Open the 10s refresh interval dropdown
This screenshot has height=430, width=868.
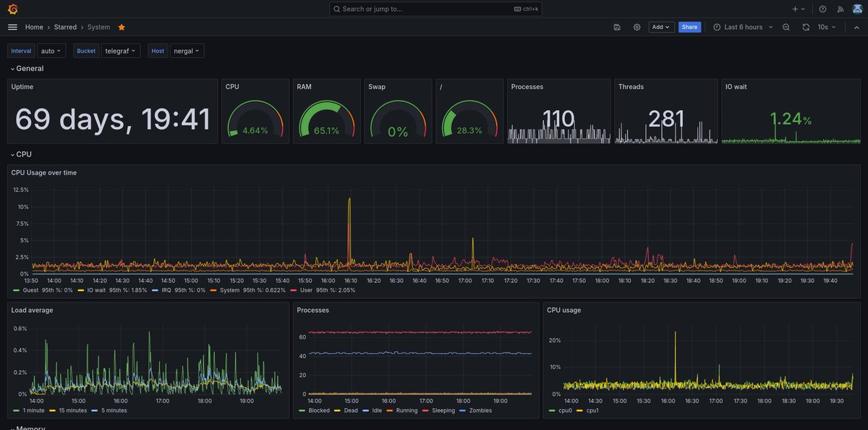click(x=827, y=27)
